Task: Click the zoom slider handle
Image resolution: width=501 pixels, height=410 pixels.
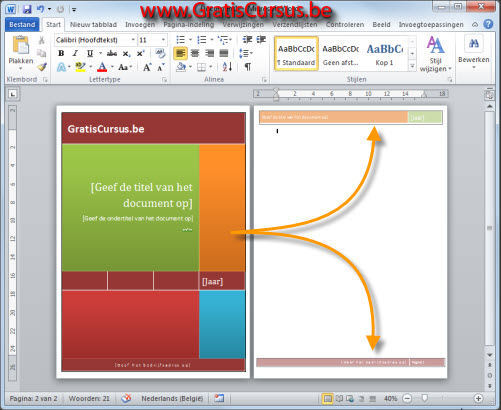Action: point(425,398)
